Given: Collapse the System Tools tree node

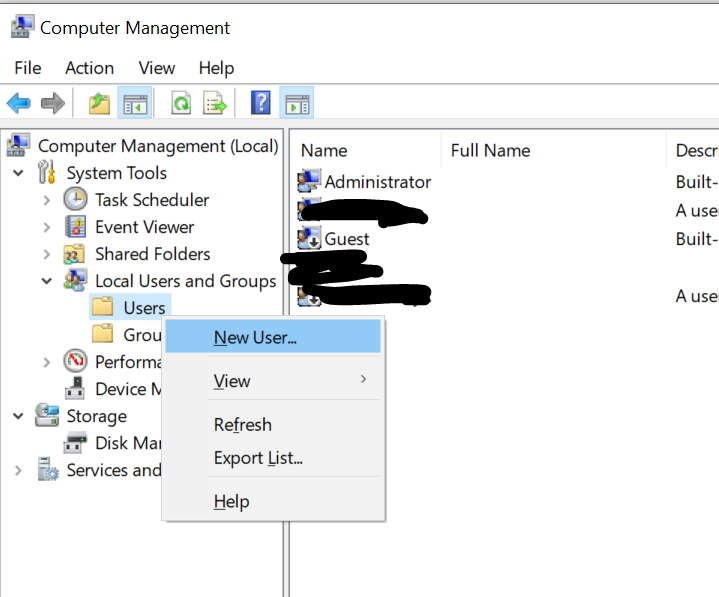Looking at the screenshot, I should pos(19,173).
